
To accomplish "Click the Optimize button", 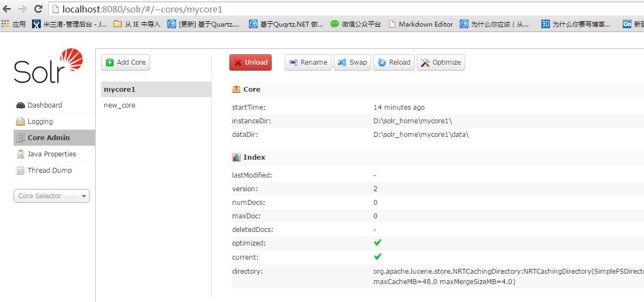I will tap(441, 62).
